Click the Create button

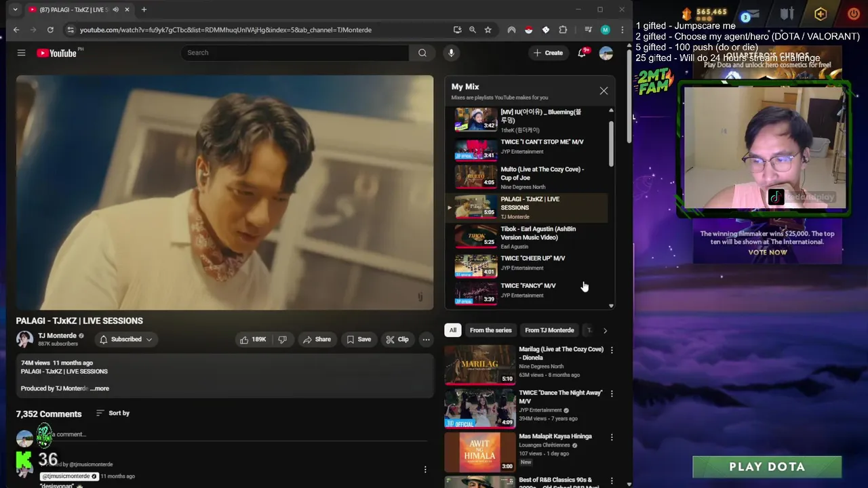tap(548, 53)
